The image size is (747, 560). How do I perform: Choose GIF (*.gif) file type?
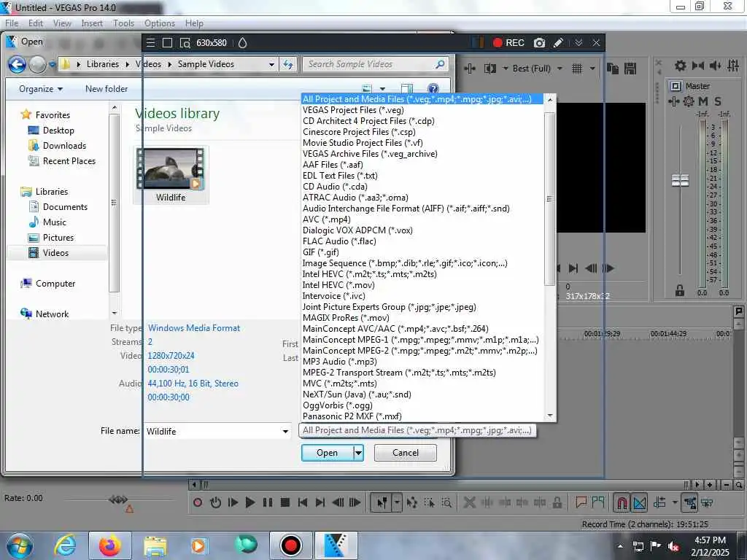[x=321, y=252]
